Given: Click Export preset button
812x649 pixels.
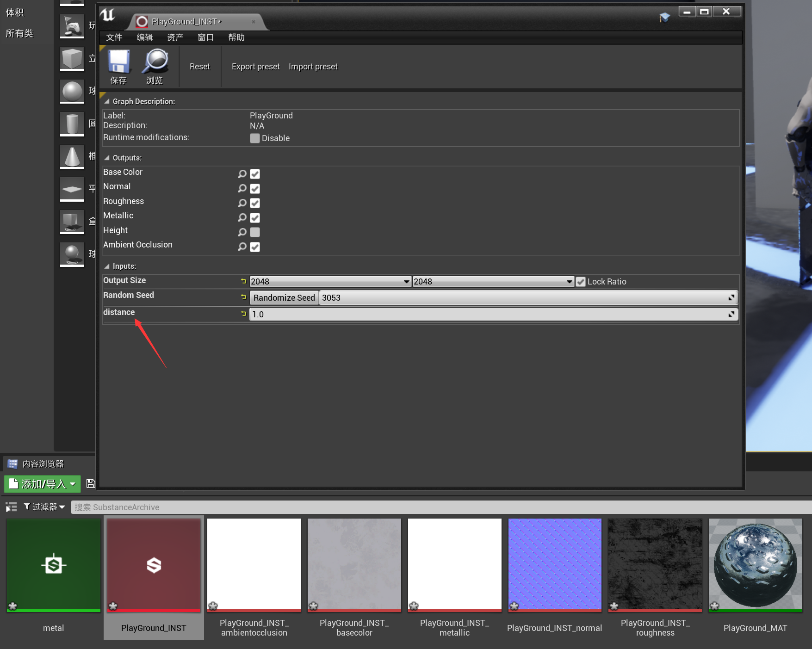Looking at the screenshot, I should point(255,67).
